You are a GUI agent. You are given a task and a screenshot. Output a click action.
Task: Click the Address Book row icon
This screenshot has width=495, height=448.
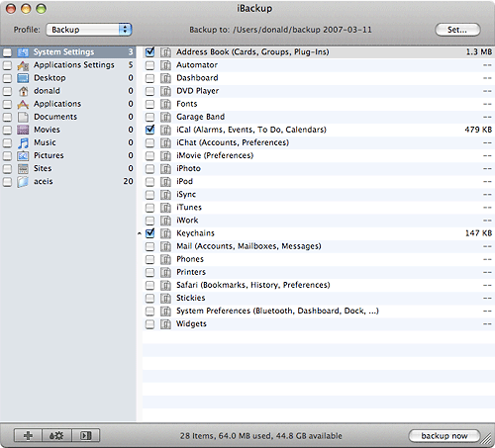point(165,52)
